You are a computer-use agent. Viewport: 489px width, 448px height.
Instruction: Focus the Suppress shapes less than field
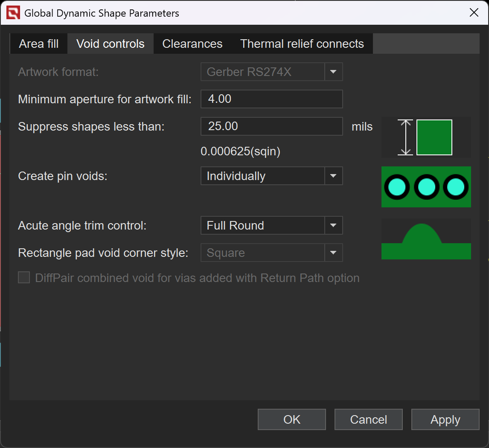click(x=271, y=126)
